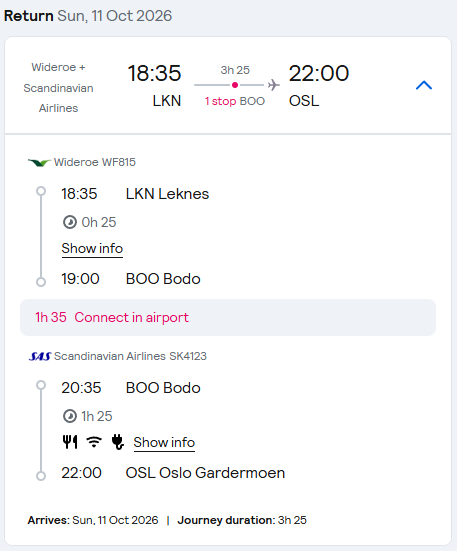457x551 pixels.
Task: Click the Return Sun, 11 Oct 2026 heading
Action: pyautogui.click(x=88, y=16)
